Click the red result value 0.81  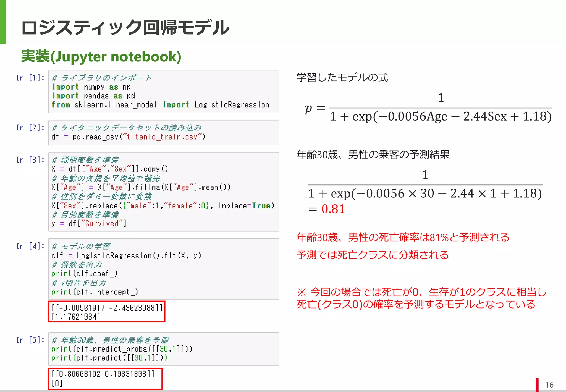point(333,209)
